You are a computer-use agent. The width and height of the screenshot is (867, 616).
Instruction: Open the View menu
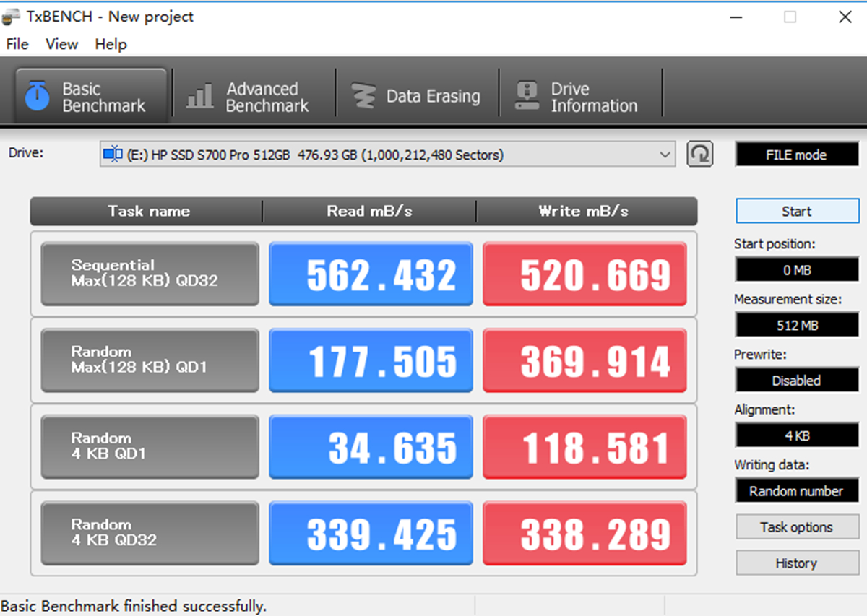coord(61,44)
